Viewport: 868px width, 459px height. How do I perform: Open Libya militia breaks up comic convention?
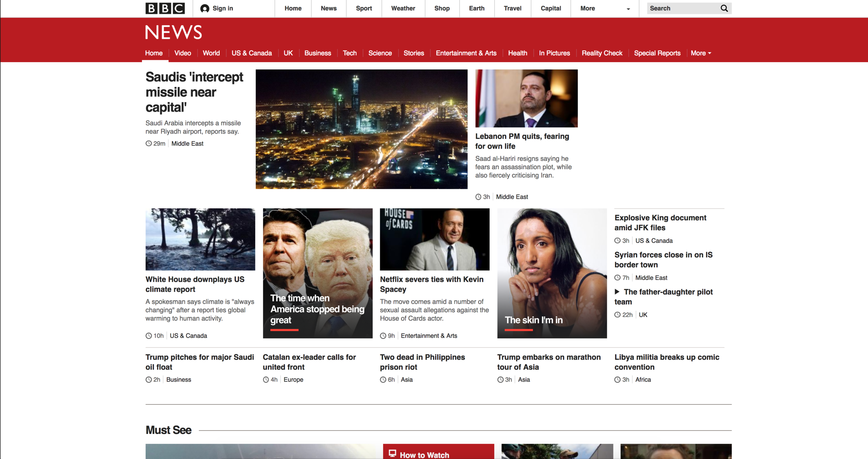click(x=667, y=362)
